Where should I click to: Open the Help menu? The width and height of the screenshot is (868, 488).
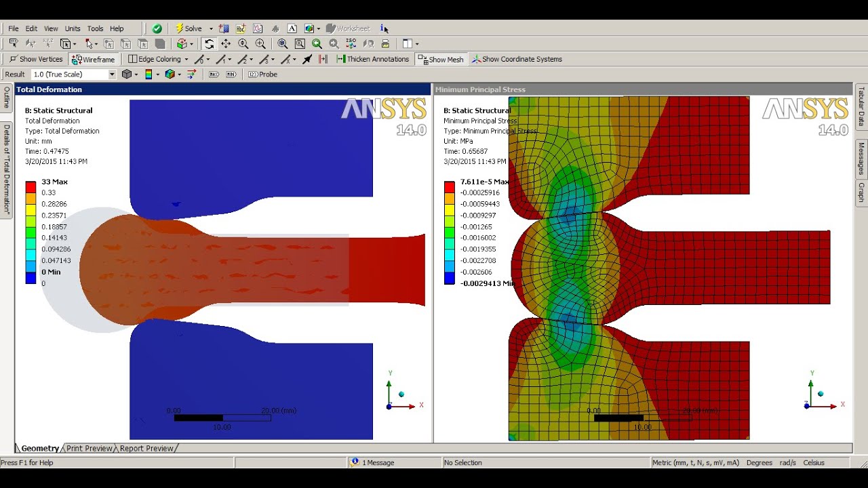(x=117, y=28)
